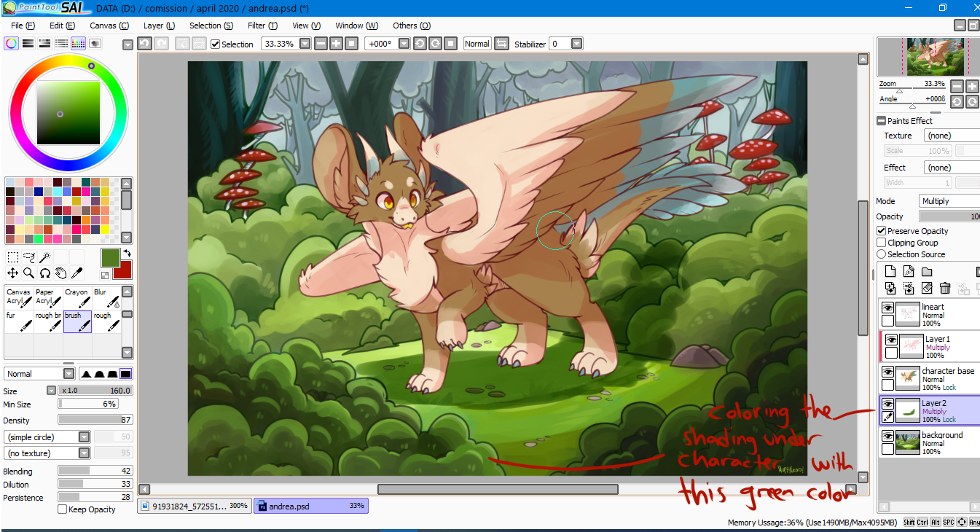Image resolution: width=980 pixels, height=532 pixels.
Task: Show the RGB slider panel
Action: (28, 44)
